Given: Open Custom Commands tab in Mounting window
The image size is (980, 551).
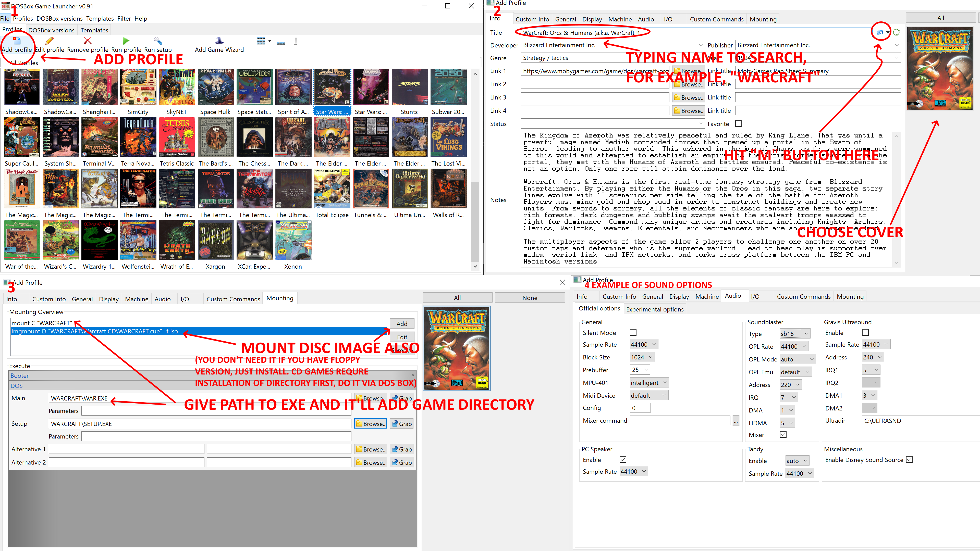Looking at the screenshot, I should [x=233, y=299].
